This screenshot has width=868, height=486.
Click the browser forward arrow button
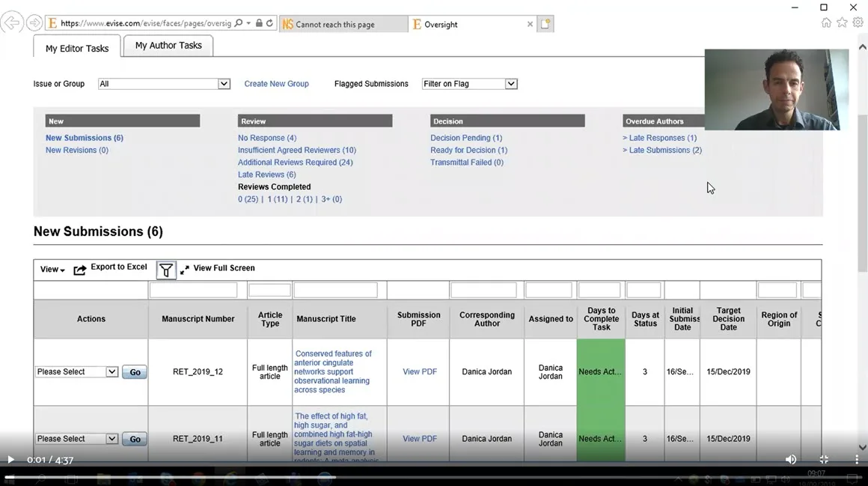pyautogui.click(x=34, y=22)
